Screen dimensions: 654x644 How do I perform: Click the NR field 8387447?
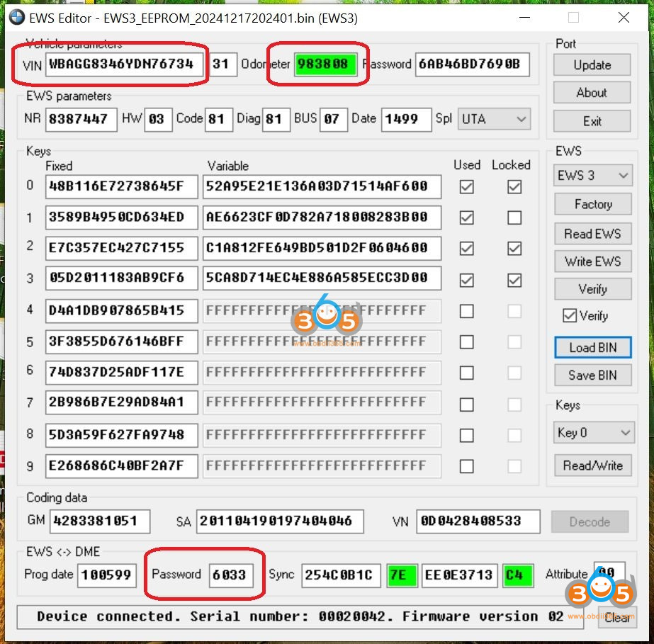[x=81, y=120]
